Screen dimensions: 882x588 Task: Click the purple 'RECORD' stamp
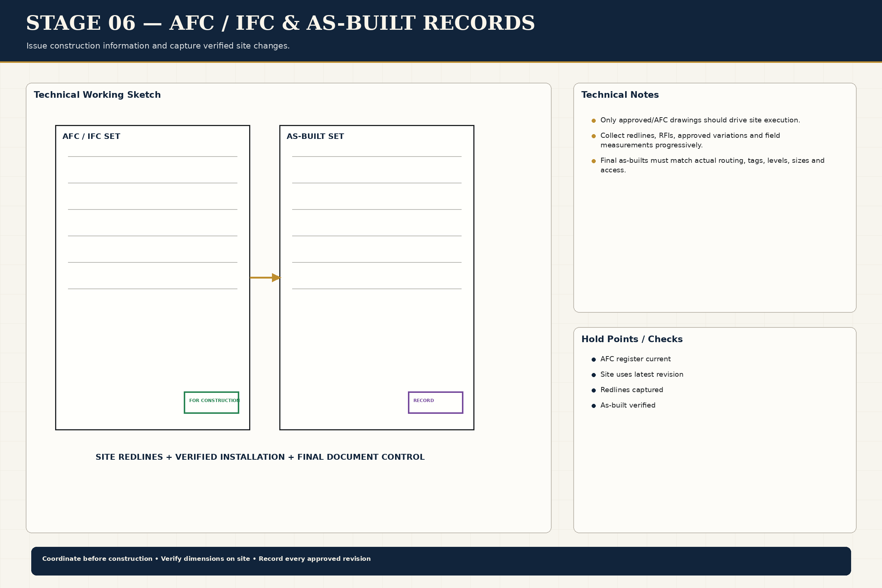tap(435, 402)
